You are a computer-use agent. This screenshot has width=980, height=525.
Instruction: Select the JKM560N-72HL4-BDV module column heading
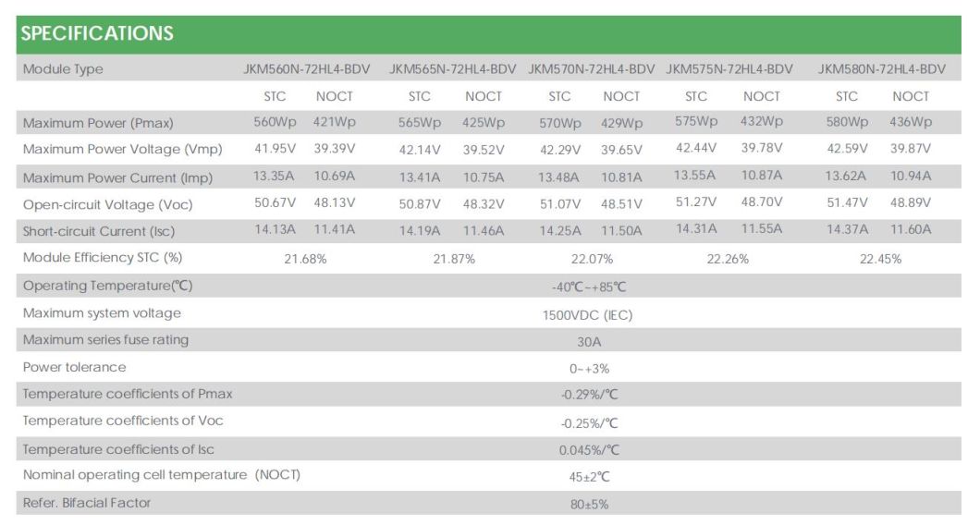306,69
